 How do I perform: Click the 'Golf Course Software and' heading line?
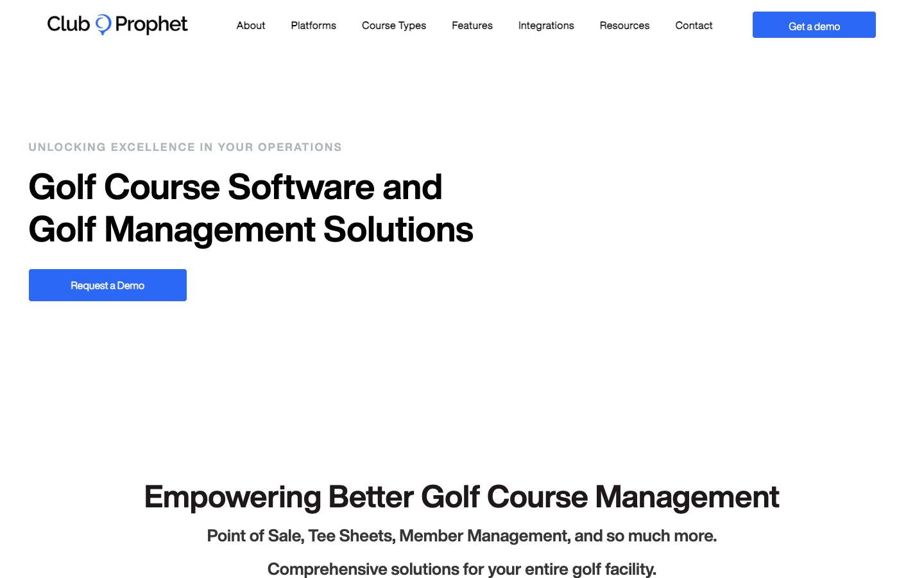click(235, 187)
